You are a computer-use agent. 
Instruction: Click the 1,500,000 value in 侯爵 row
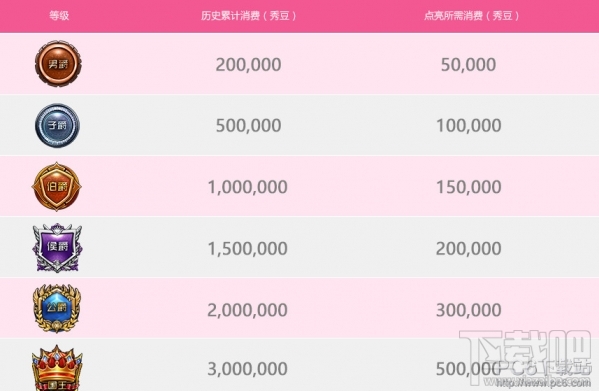click(x=248, y=249)
